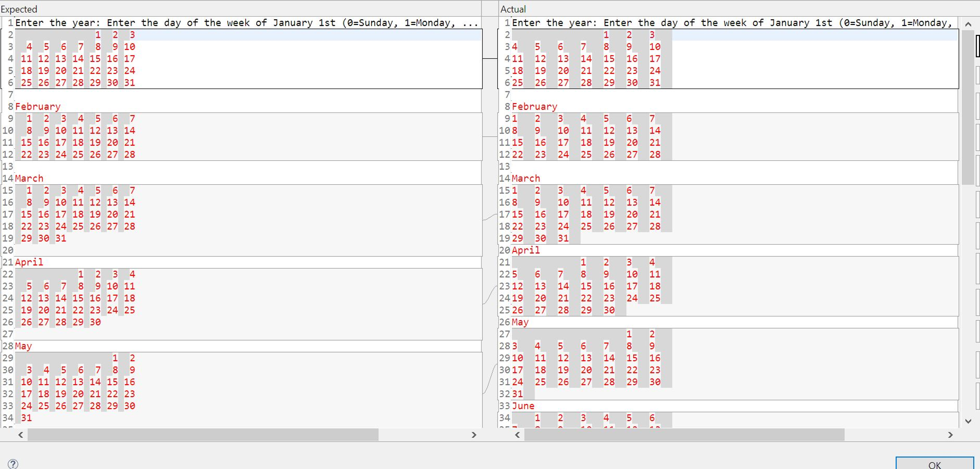The width and height of the screenshot is (980, 469).
Task: Click Actual pane scroll right arrow
Action: (950, 435)
